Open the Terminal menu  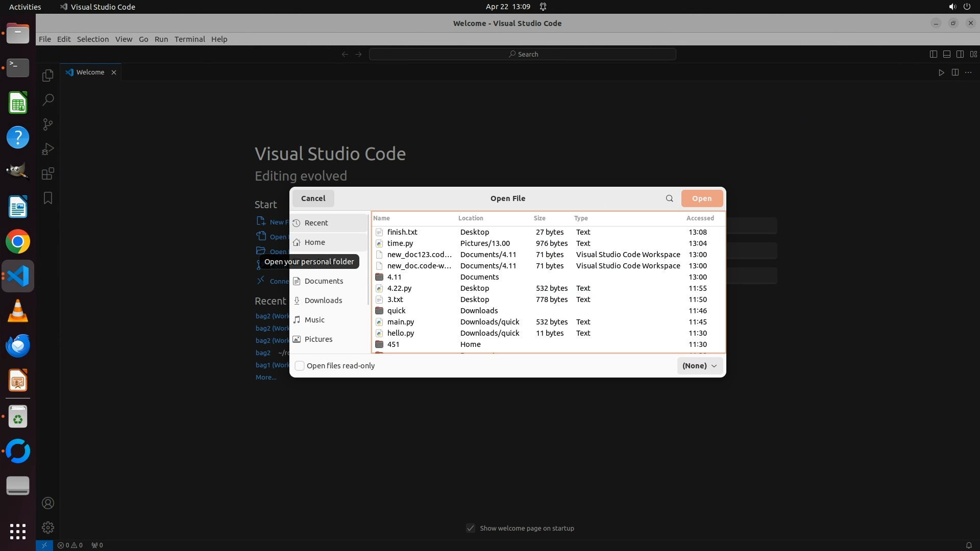[x=189, y=39]
